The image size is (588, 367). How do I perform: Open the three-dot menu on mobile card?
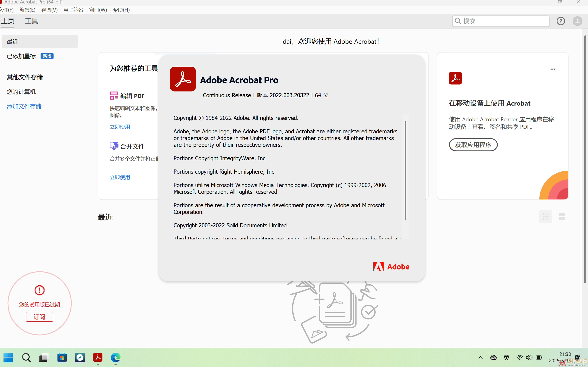553,69
